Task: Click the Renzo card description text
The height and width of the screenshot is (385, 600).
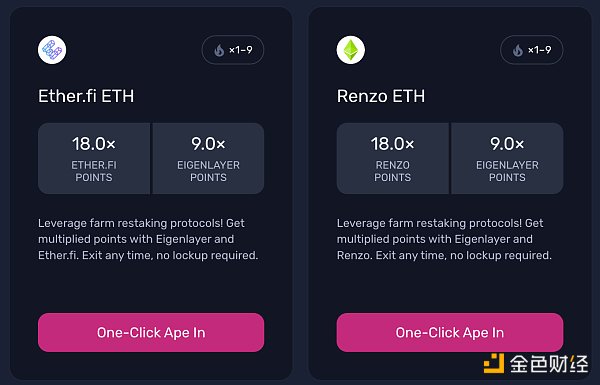Action: (444, 239)
